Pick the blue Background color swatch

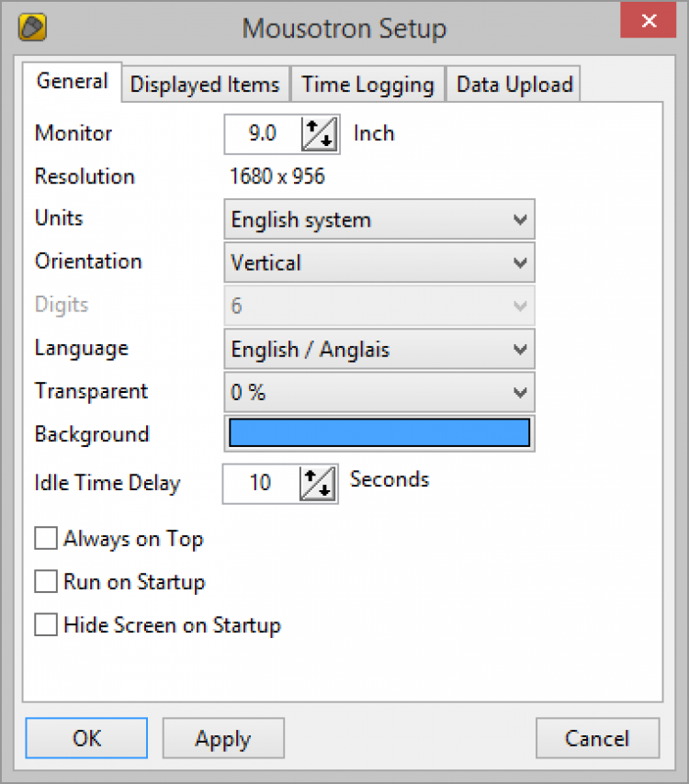point(378,434)
